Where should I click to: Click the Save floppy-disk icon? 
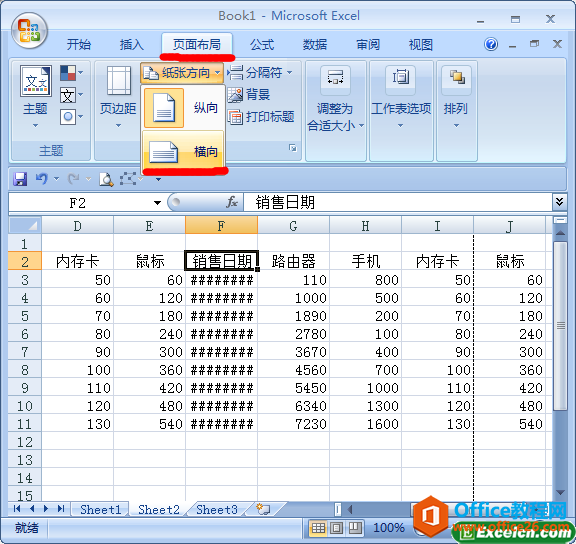tap(20, 179)
